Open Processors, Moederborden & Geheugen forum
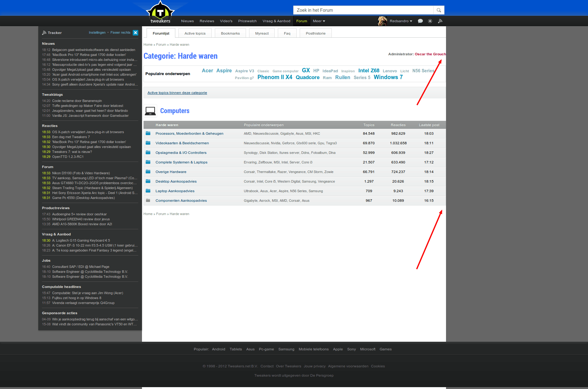Image resolution: width=588 pixels, height=389 pixels. 190,133
